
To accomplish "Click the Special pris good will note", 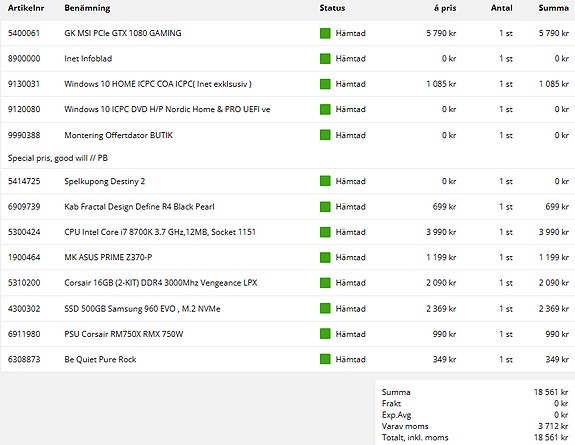I will tap(58, 158).
